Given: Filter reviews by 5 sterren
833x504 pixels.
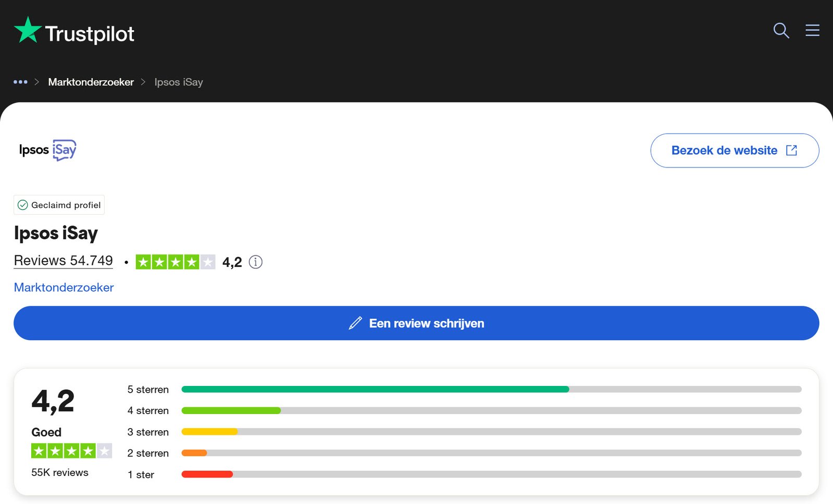Looking at the screenshot, I should pyautogui.click(x=148, y=390).
